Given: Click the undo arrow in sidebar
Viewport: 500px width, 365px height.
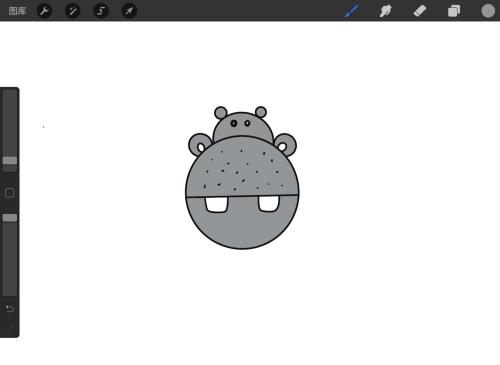Looking at the screenshot, I should coord(10,309).
